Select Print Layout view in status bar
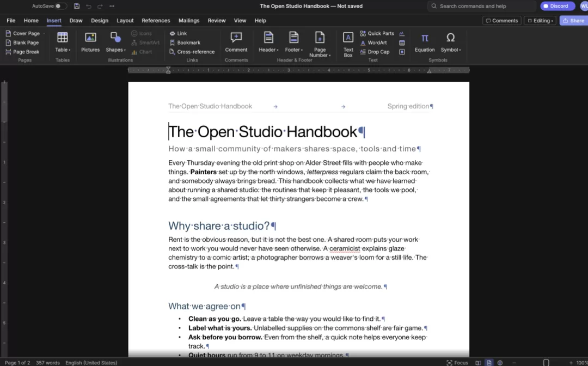The image size is (588, 366). tap(489, 363)
